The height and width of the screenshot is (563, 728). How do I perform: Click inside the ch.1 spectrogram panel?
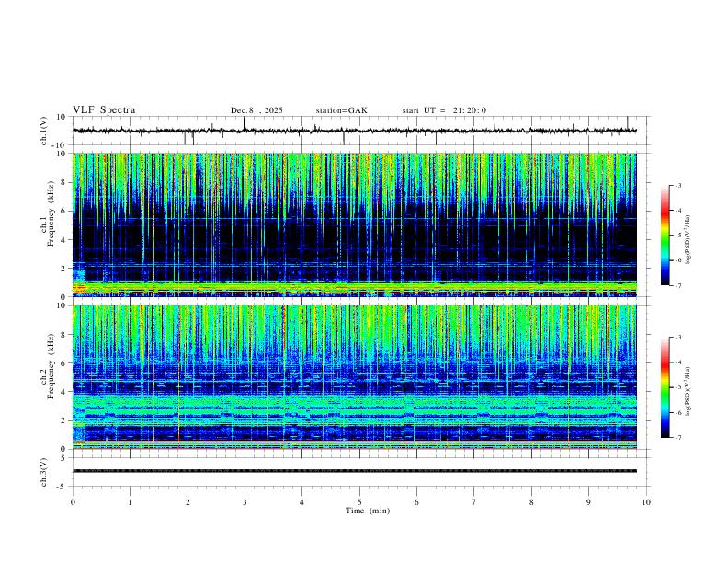pyautogui.click(x=355, y=224)
